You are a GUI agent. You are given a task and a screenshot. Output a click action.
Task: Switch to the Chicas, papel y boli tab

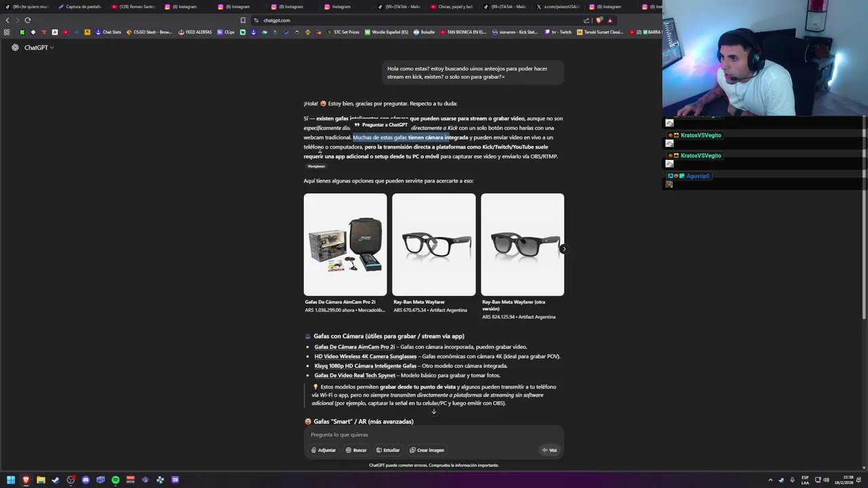coord(452,7)
